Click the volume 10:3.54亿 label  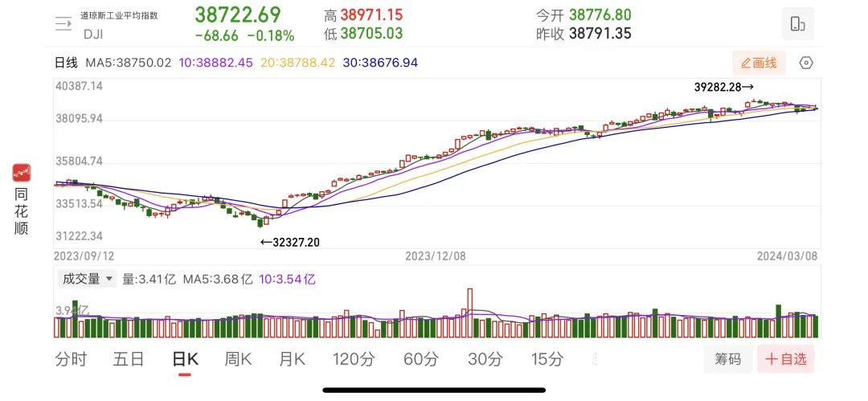tap(287, 279)
